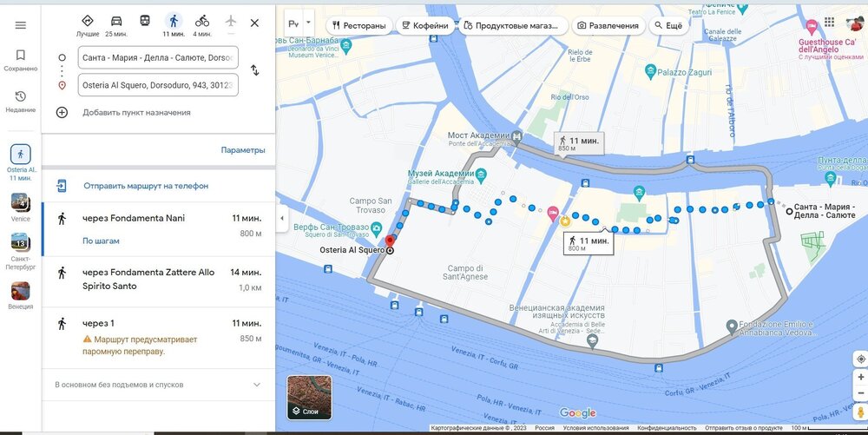Image resolution: width=868 pixels, height=435 pixels.
Task: Open route Параметры options
Action: [x=243, y=150]
